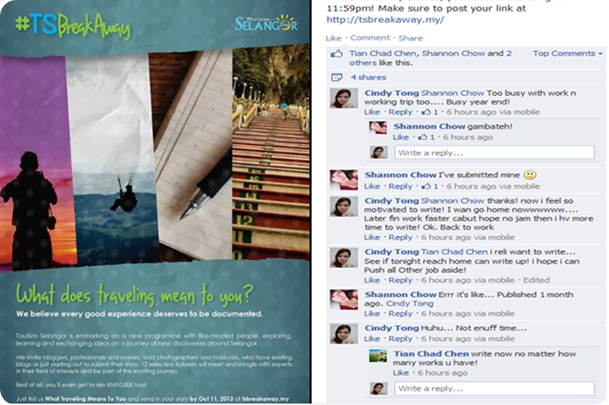Open the tsbreakaway.my link in post
Image resolution: width=609 pixels, height=405 pixels.
[385, 20]
